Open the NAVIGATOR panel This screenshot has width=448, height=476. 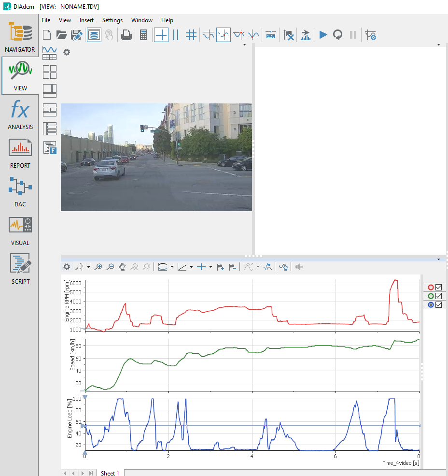click(20, 37)
